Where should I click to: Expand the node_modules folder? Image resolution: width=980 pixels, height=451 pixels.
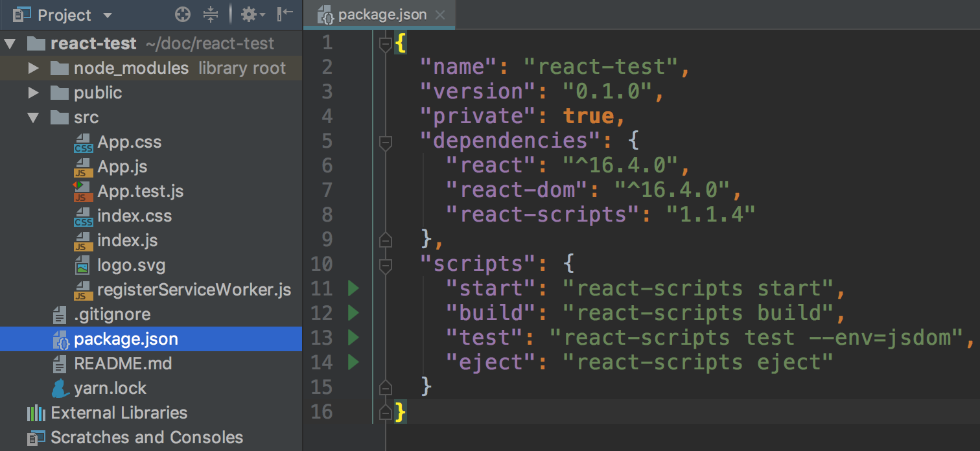[34, 68]
